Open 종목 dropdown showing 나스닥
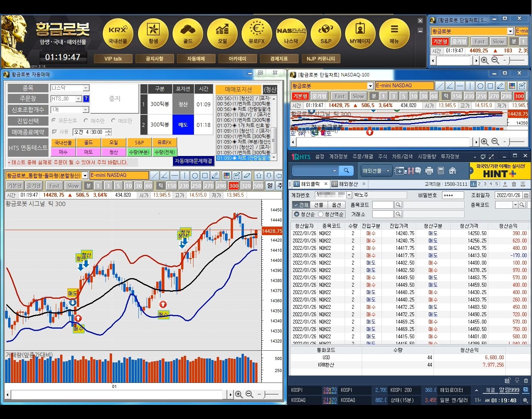 click(86, 88)
